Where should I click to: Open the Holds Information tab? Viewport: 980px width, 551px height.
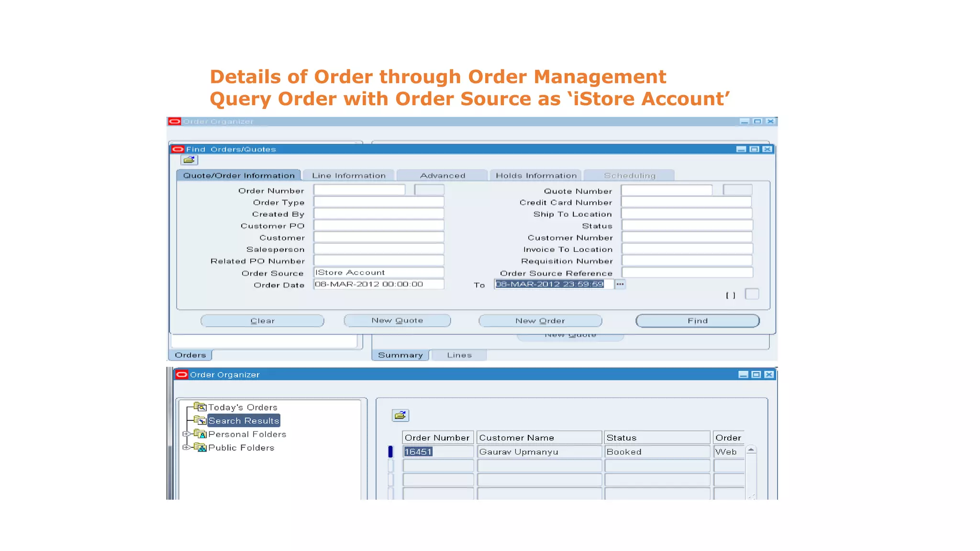pyautogui.click(x=536, y=176)
